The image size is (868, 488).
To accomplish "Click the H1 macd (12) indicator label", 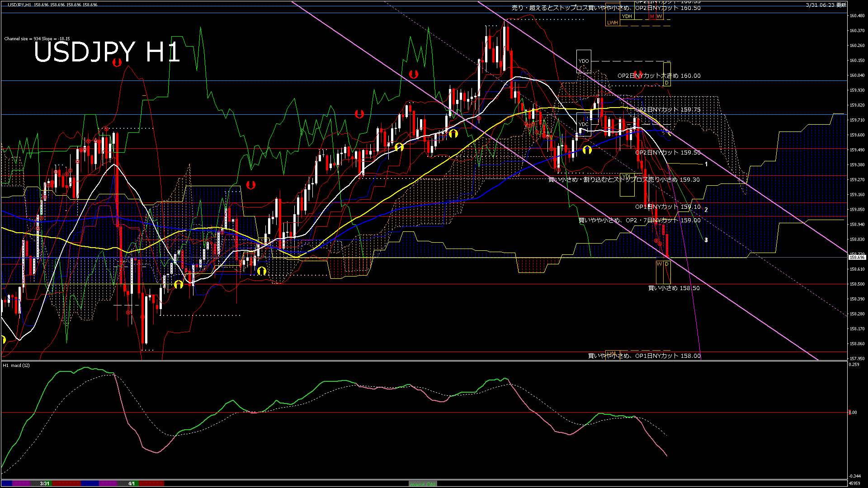I will [x=16, y=365].
